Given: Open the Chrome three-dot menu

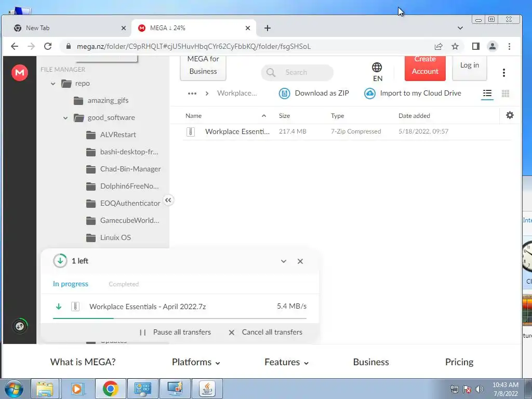Looking at the screenshot, I should point(509,46).
